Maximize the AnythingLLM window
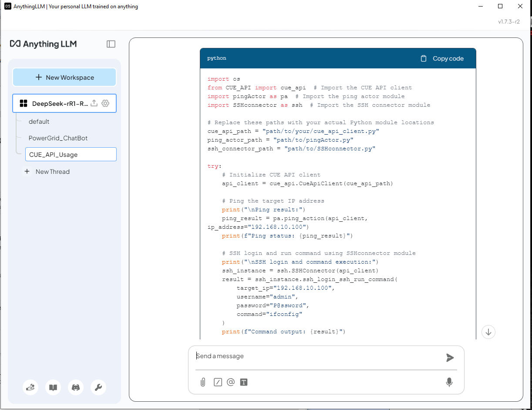This screenshot has width=532, height=410. [x=500, y=7]
